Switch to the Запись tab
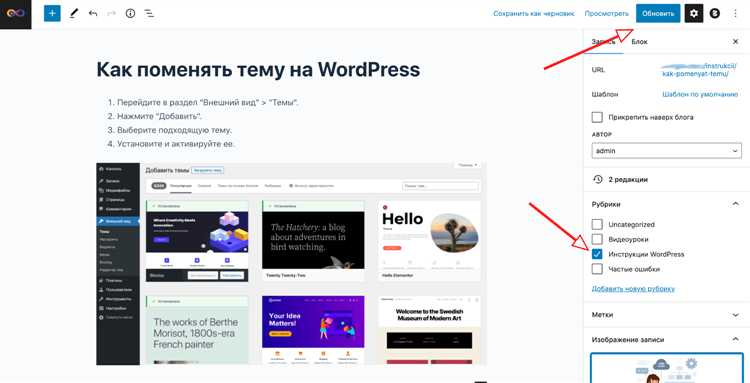This screenshot has height=383, width=750. click(x=603, y=42)
